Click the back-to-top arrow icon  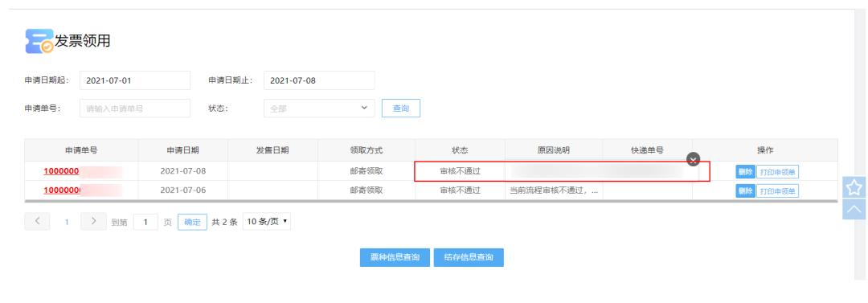[854, 209]
